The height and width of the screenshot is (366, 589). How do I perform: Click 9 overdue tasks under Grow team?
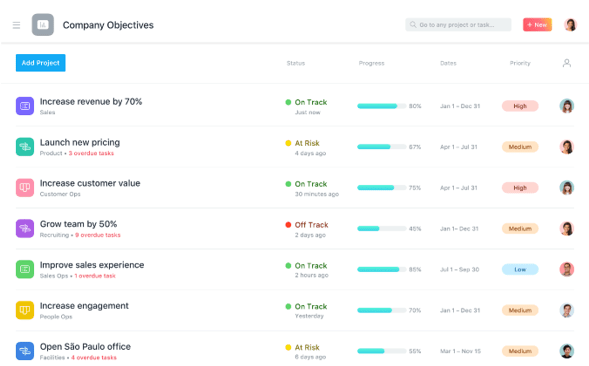point(98,235)
